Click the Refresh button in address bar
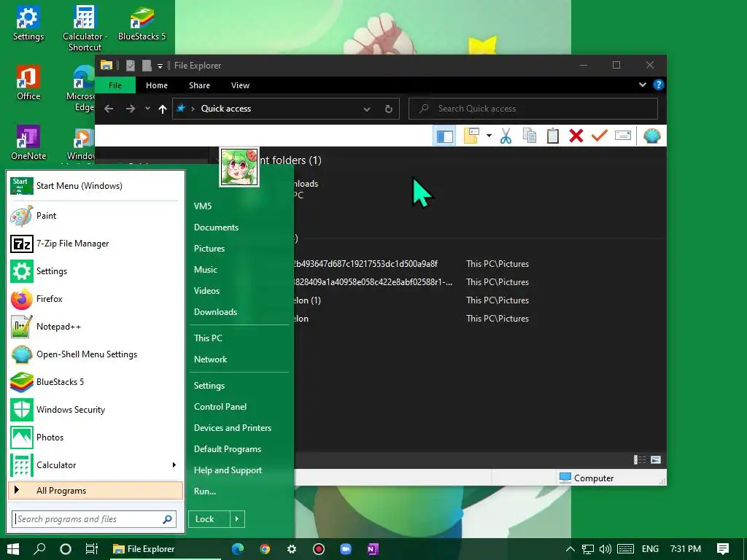The height and width of the screenshot is (560, 747). click(x=388, y=109)
